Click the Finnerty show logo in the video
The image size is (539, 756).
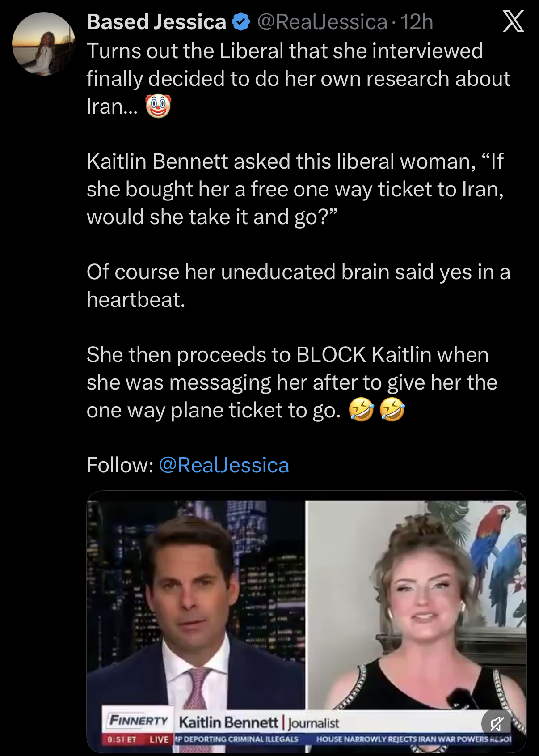[139, 721]
